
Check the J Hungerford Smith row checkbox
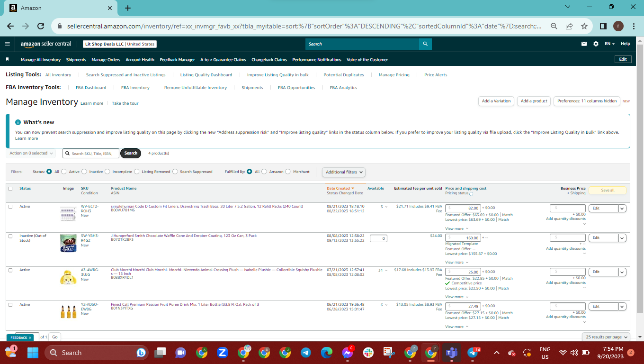[10, 236]
